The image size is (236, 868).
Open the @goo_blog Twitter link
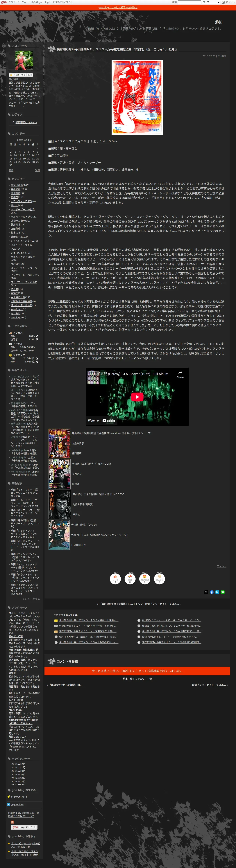coord(17,804)
